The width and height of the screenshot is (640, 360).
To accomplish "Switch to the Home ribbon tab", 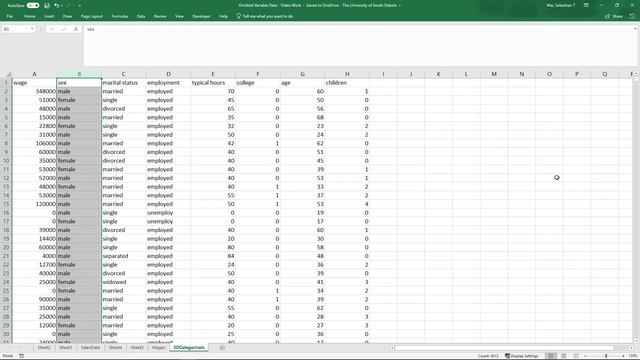I will pyautogui.click(x=29, y=16).
